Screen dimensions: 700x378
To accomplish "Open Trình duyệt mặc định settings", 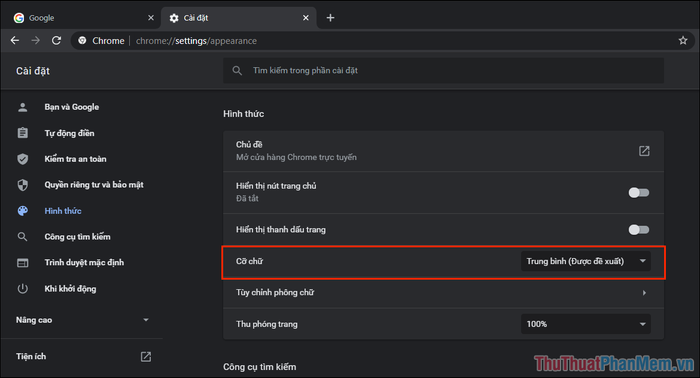I will coord(84,262).
